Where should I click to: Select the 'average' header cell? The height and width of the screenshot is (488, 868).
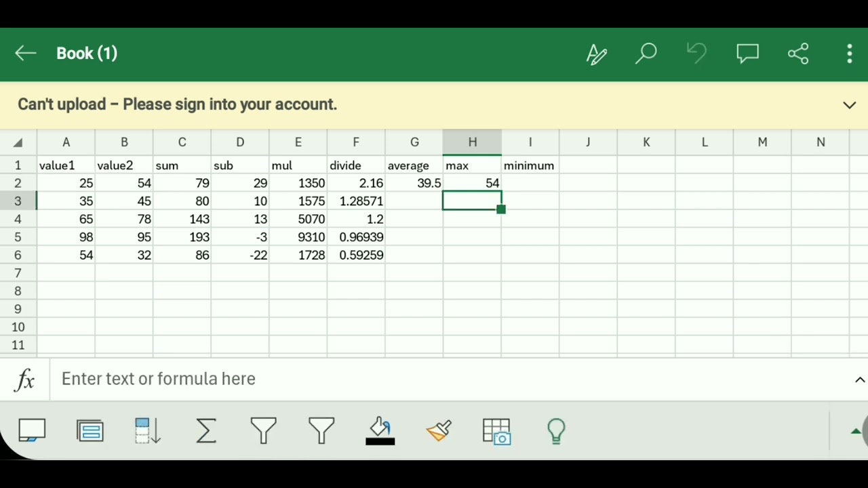pyautogui.click(x=414, y=165)
